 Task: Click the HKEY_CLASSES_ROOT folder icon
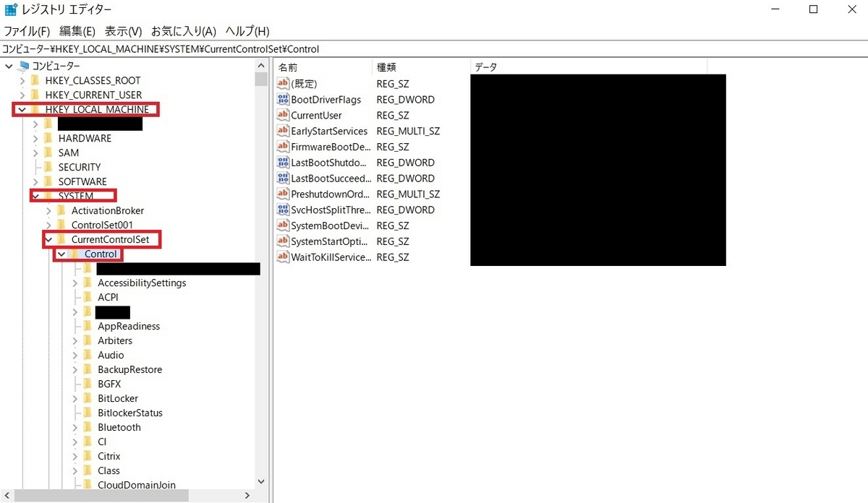(x=35, y=80)
